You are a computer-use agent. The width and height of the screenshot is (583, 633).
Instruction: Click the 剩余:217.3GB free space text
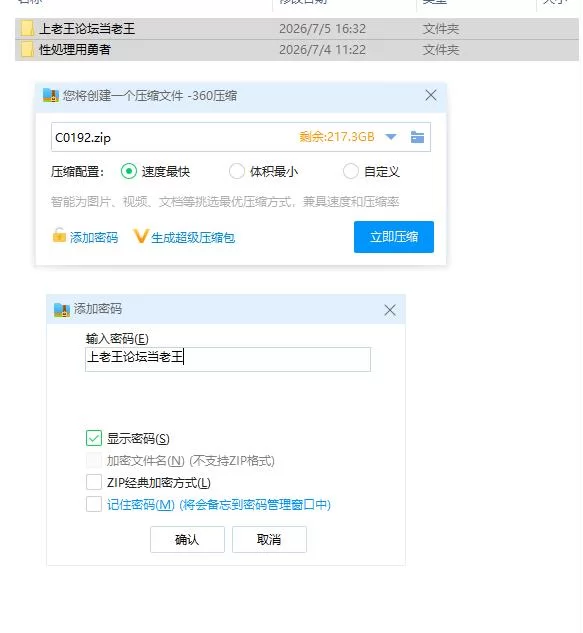click(x=337, y=137)
